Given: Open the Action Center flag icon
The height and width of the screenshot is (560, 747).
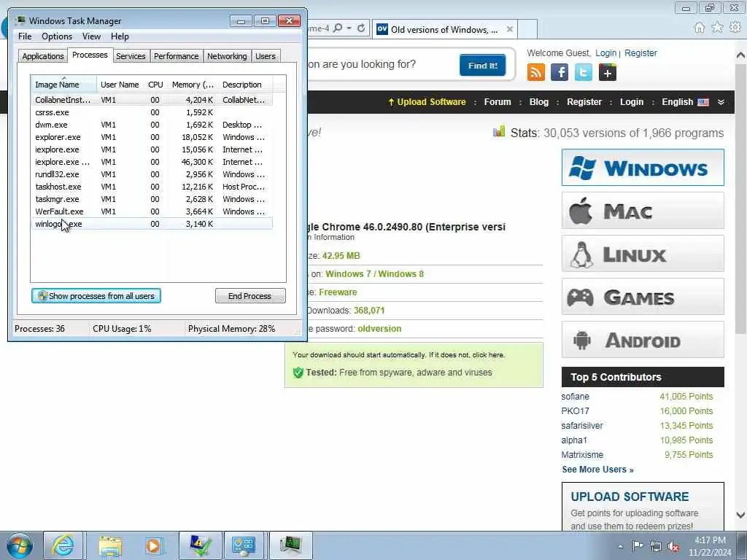Looking at the screenshot, I should pyautogui.click(x=638, y=546).
